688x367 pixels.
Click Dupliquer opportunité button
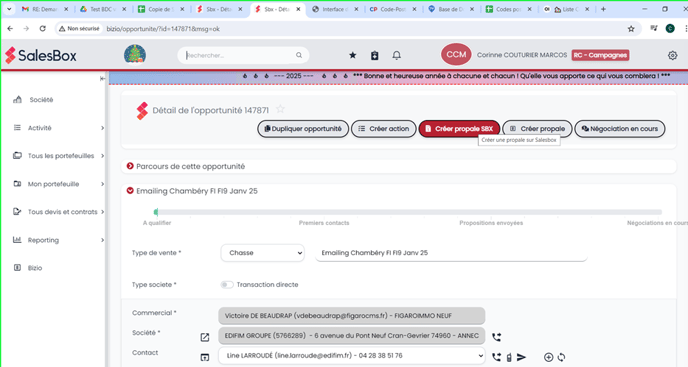303,129
